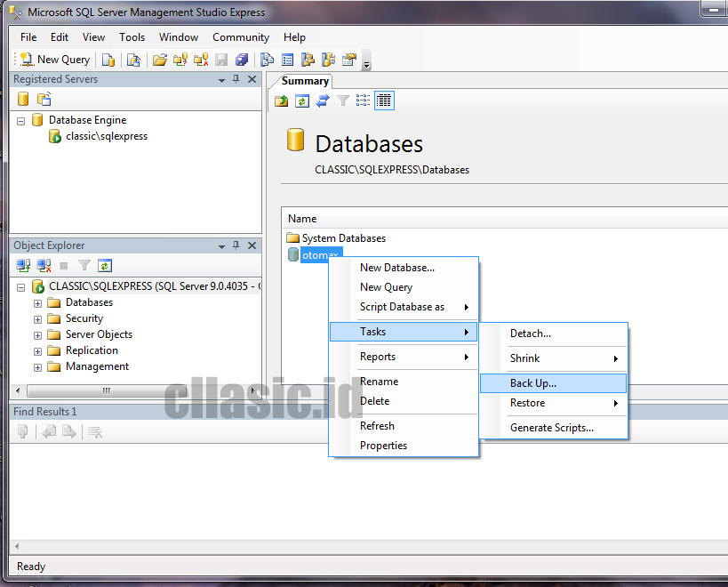
Task: Click the Filter funnel in Object Explorer toolbar
Action: click(x=84, y=266)
